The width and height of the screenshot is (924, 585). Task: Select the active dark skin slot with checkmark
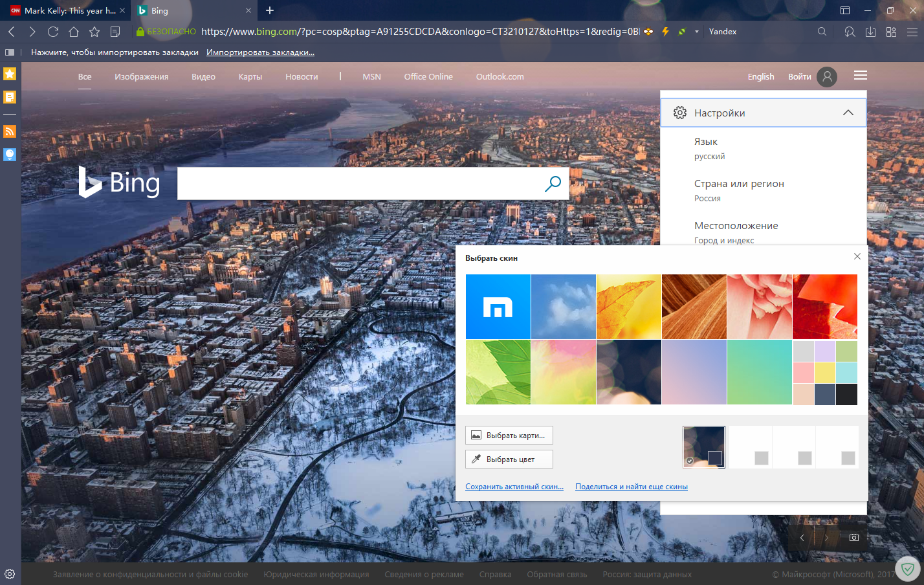click(x=704, y=447)
